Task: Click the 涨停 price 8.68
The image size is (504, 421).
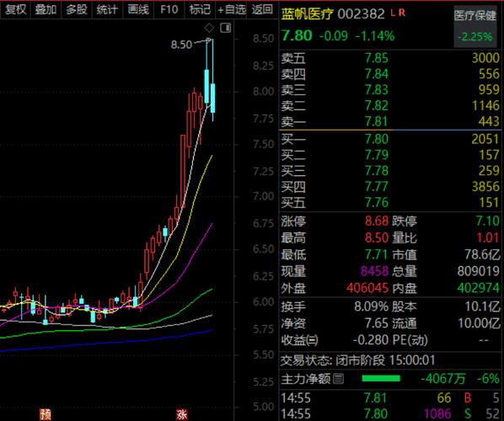Action: click(377, 221)
